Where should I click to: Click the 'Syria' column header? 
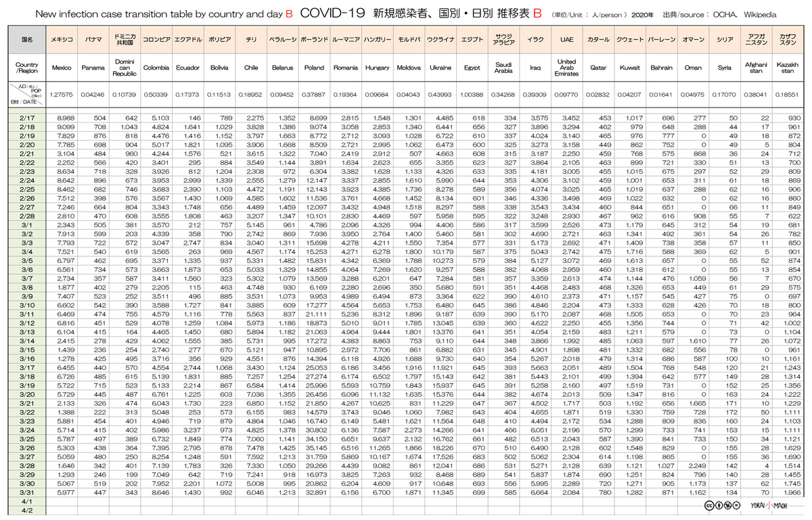pyautogui.click(x=724, y=68)
